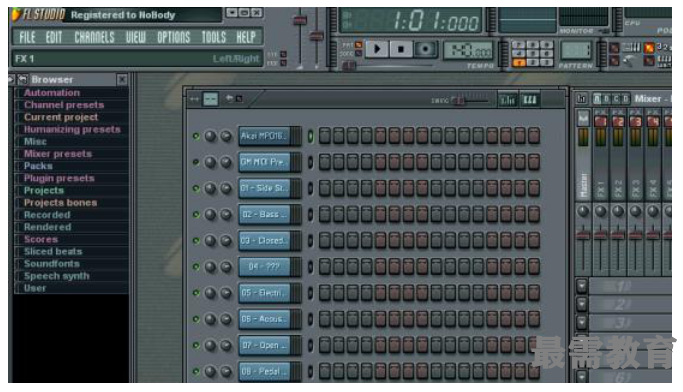This screenshot has height=392, width=683.
Task: Toggle mute LED on 07 - Open channel
Action: click(x=196, y=345)
